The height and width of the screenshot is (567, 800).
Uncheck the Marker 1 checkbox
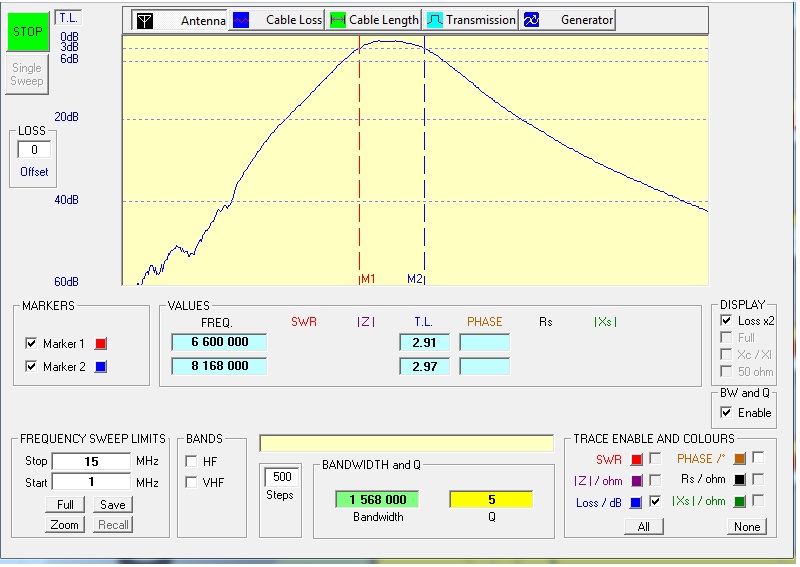[x=31, y=344]
